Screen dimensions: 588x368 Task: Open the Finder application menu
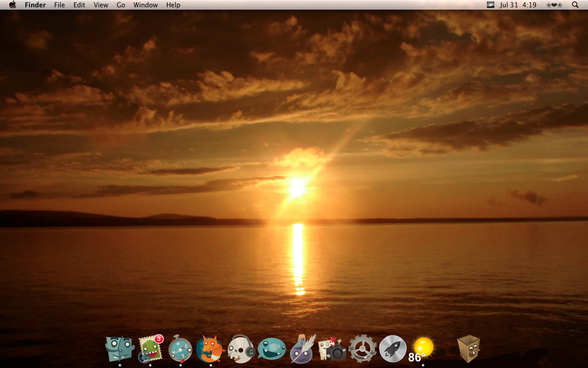(x=35, y=5)
